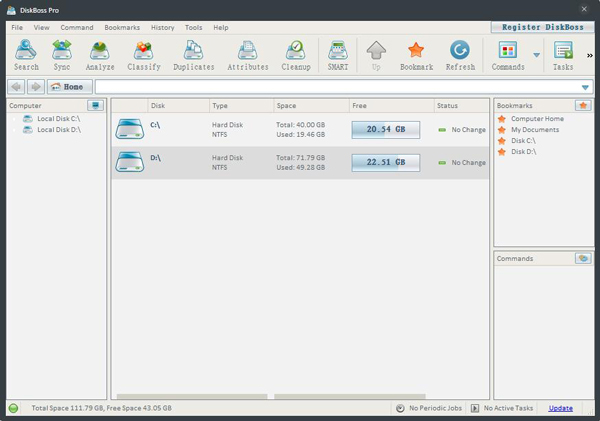Open the Help menu
Image resolution: width=600 pixels, height=421 pixels.
pyautogui.click(x=221, y=28)
